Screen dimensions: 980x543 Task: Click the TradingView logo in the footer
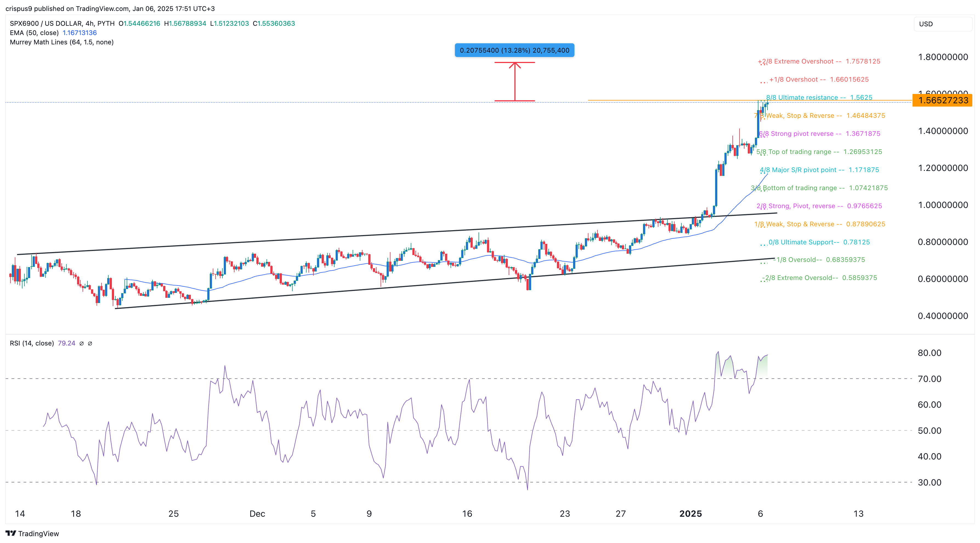32,533
